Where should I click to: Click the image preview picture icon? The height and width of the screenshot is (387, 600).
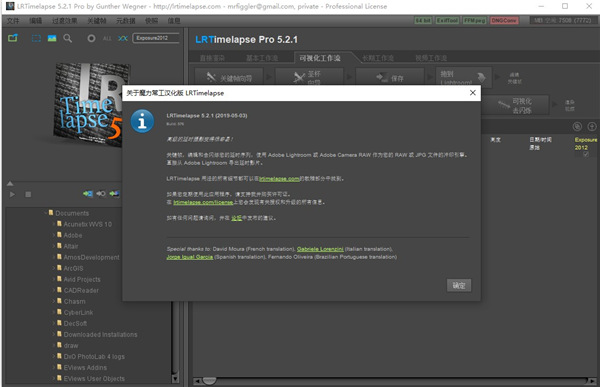pyautogui.click(x=52, y=38)
